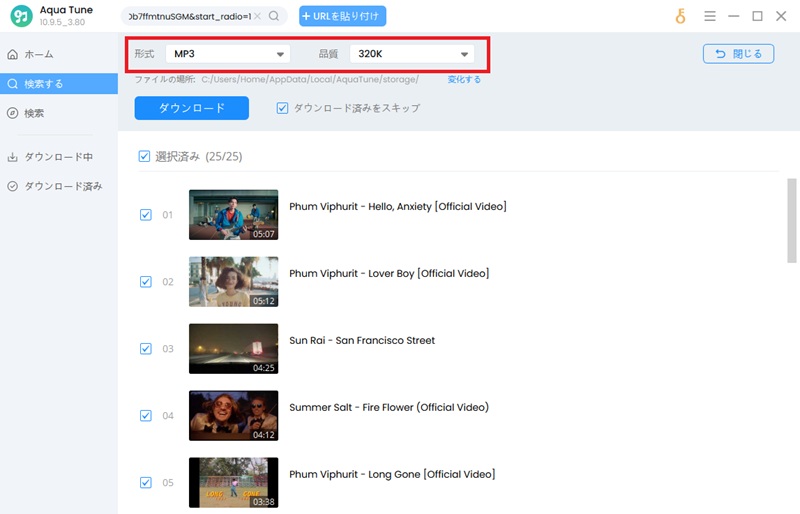This screenshot has height=514, width=800.
Task: Open the 形式 MP3 format dropdown
Action: [228, 54]
